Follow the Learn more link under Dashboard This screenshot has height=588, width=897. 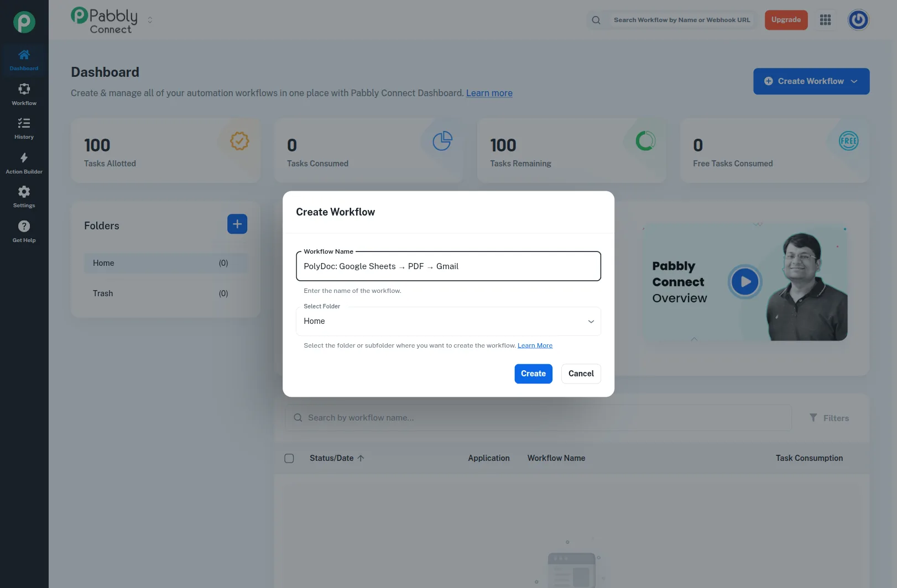489,93
